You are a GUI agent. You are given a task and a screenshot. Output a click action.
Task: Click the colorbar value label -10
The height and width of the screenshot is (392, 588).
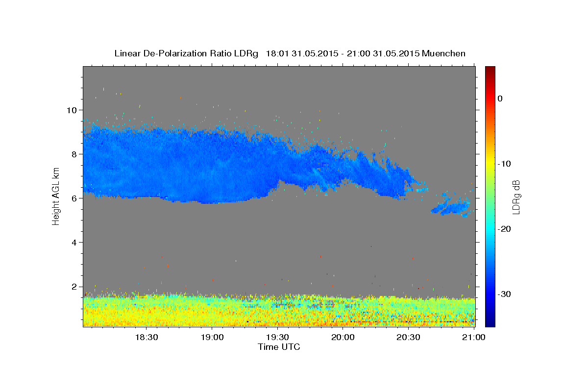coord(504,164)
